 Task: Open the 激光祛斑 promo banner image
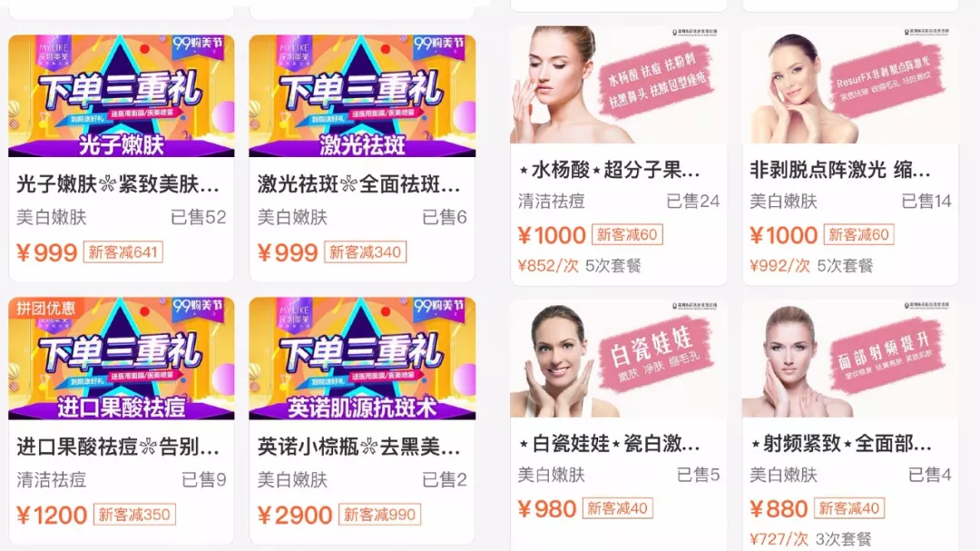(362, 95)
